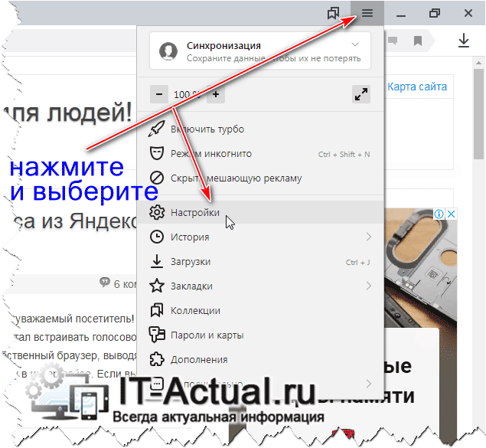Open the Закладки menu entry
Image resolution: width=486 pixels, height=448 pixels.
point(260,286)
